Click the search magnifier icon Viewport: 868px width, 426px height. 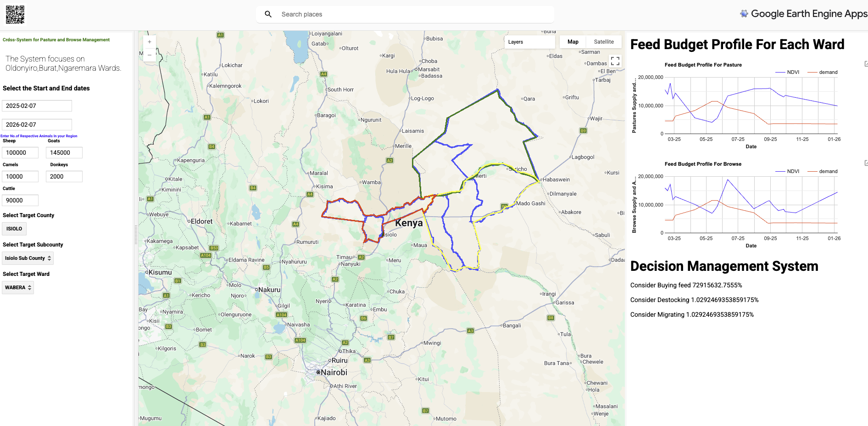pyautogui.click(x=268, y=14)
